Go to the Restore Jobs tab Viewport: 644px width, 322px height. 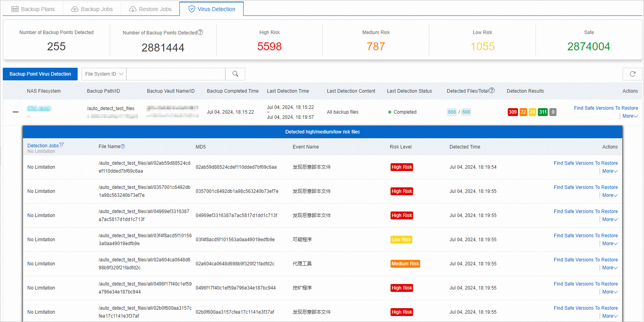click(x=150, y=9)
